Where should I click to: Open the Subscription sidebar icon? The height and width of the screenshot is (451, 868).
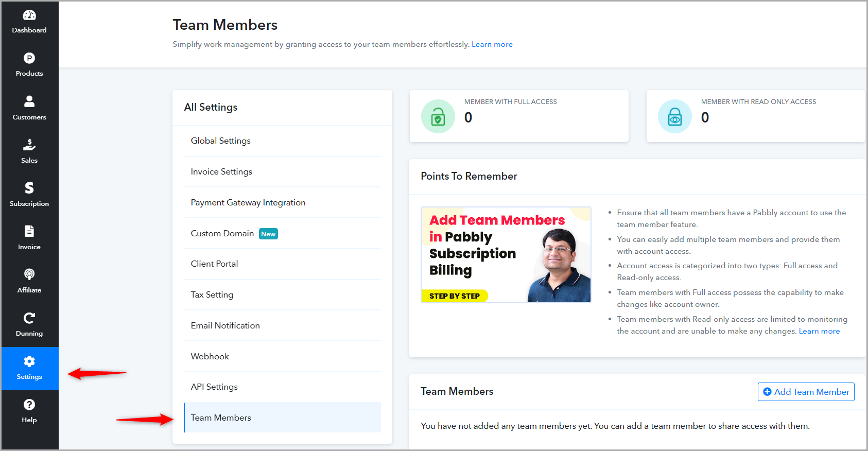[x=29, y=188]
